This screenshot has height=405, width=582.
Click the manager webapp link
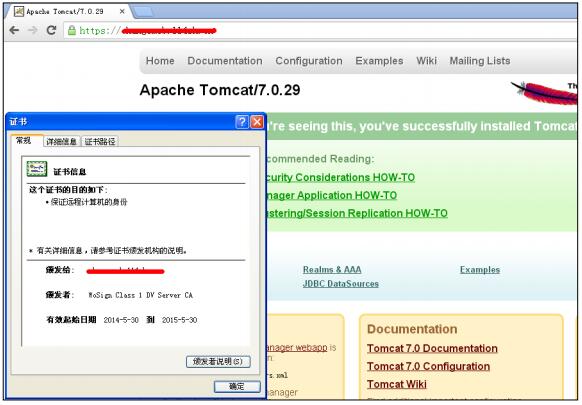pyautogui.click(x=297, y=347)
